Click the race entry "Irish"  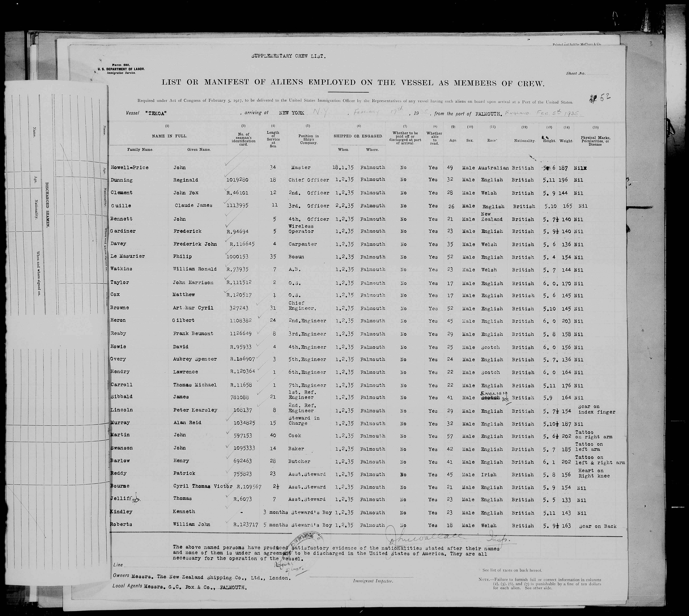[489, 475]
